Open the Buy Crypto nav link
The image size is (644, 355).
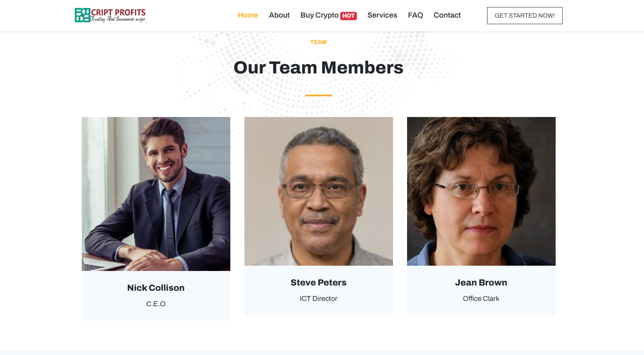[x=319, y=15]
